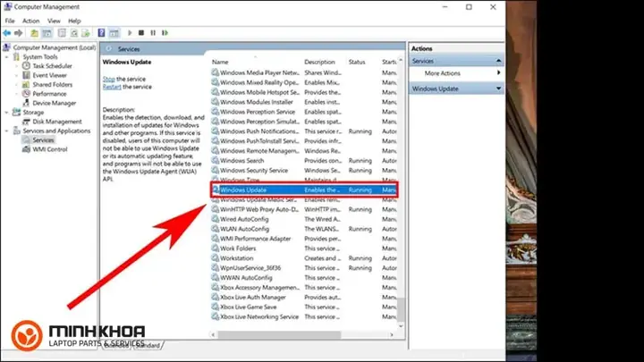Image resolution: width=644 pixels, height=362 pixels.
Task: Click the Refresh toolbar icon
Action: [x=74, y=33]
